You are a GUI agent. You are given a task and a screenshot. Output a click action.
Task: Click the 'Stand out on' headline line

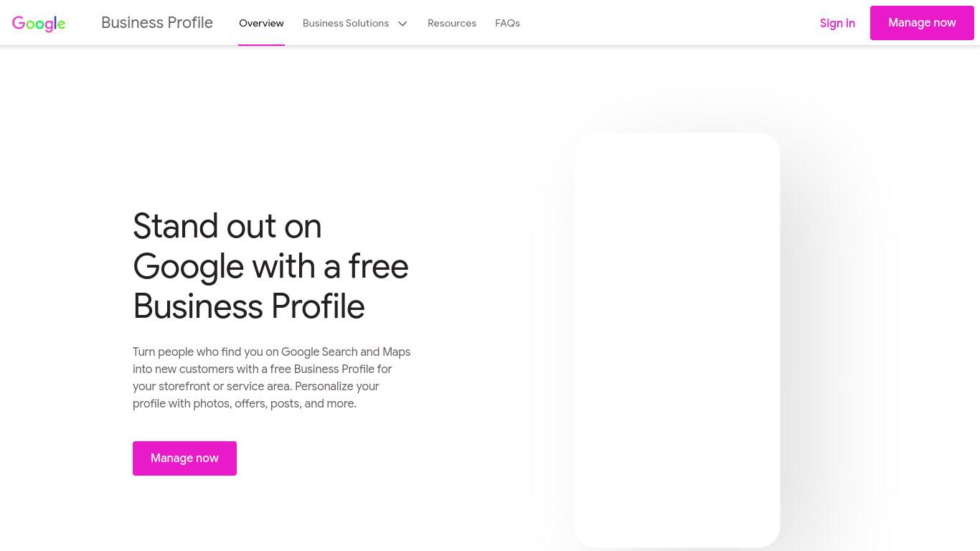[227, 227]
